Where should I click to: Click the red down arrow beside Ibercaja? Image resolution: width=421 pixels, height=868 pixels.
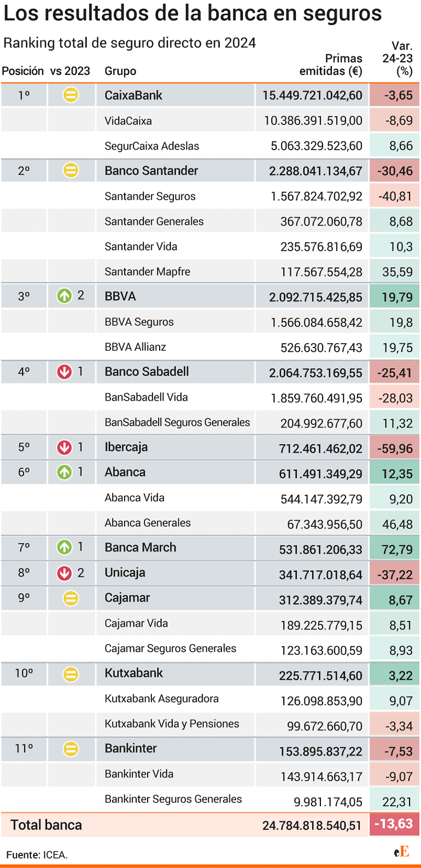click(x=65, y=447)
